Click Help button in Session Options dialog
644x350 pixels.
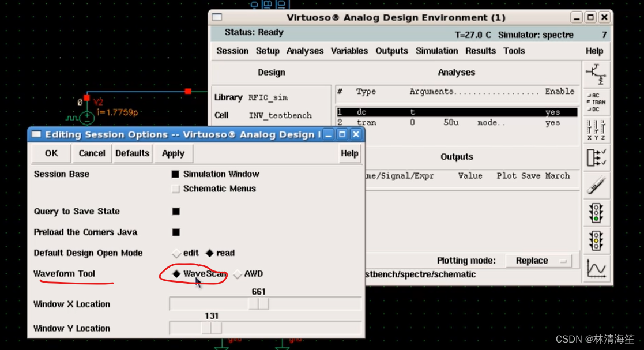pyautogui.click(x=349, y=153)
